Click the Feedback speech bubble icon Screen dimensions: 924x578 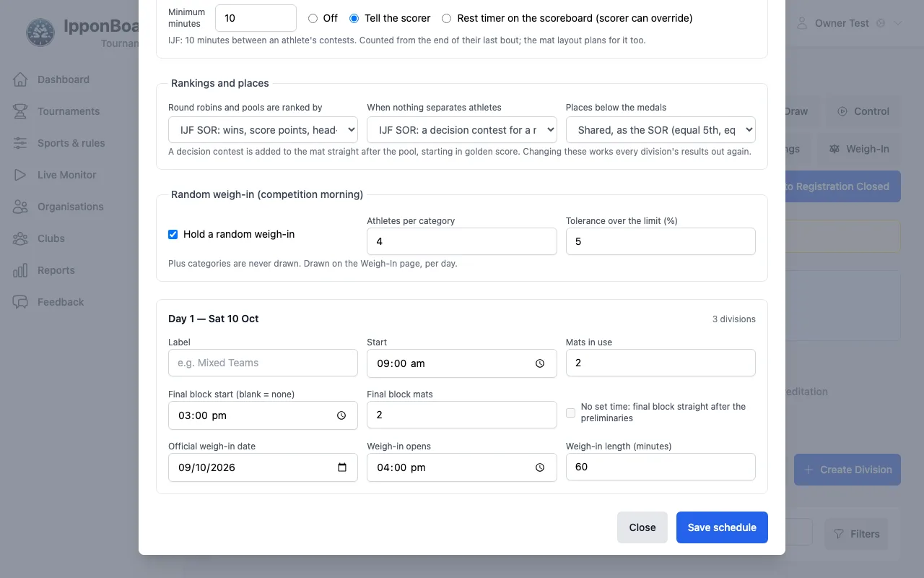click(x=20, y=302)
